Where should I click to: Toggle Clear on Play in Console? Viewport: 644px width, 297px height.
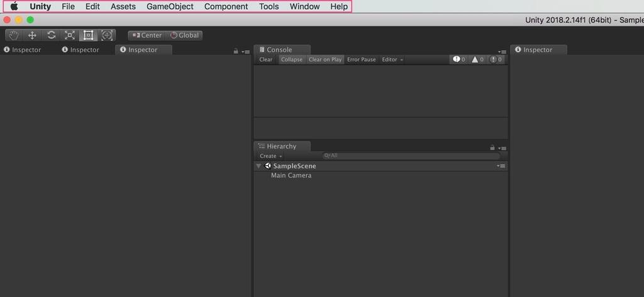[325, 60]
